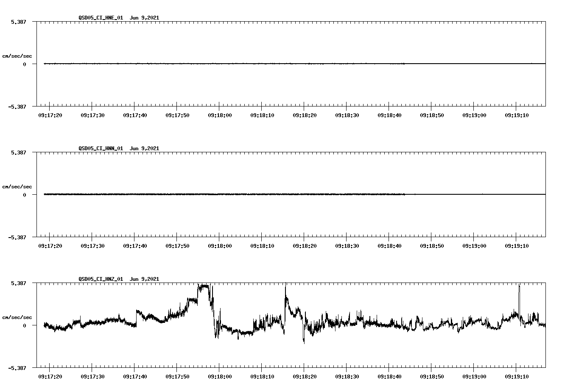The width and height of the screenshot is (576, 392).
Task: Click the zero axis label on HNN plot
Action: [25, 195]
